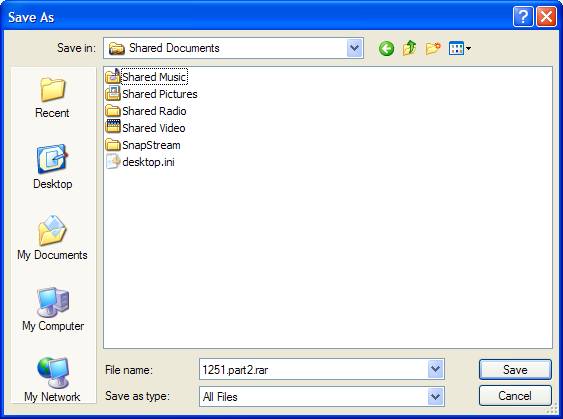Screen dimensions: 563x419
Task: Jump to the Desktop location
Action: pos(52,167)
